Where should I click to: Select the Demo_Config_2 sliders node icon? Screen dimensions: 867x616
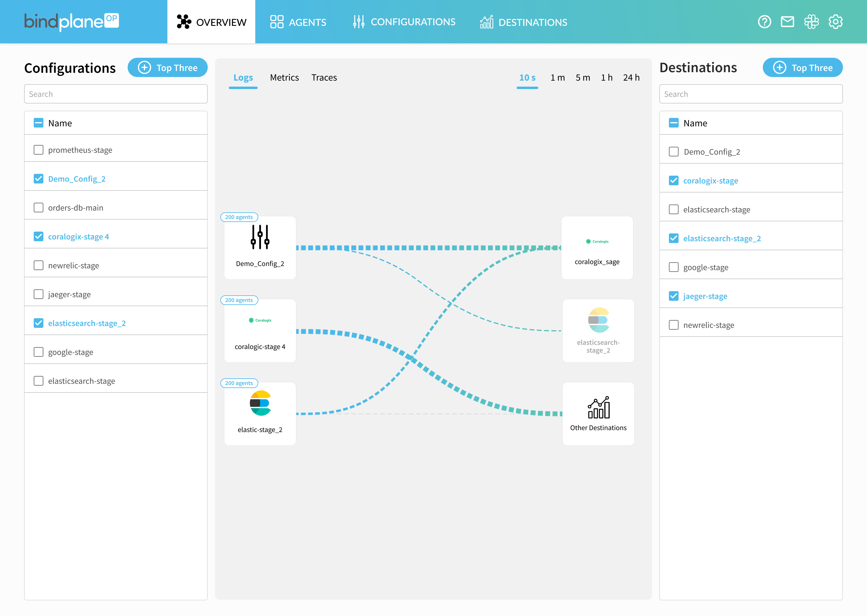pos(260,237)
